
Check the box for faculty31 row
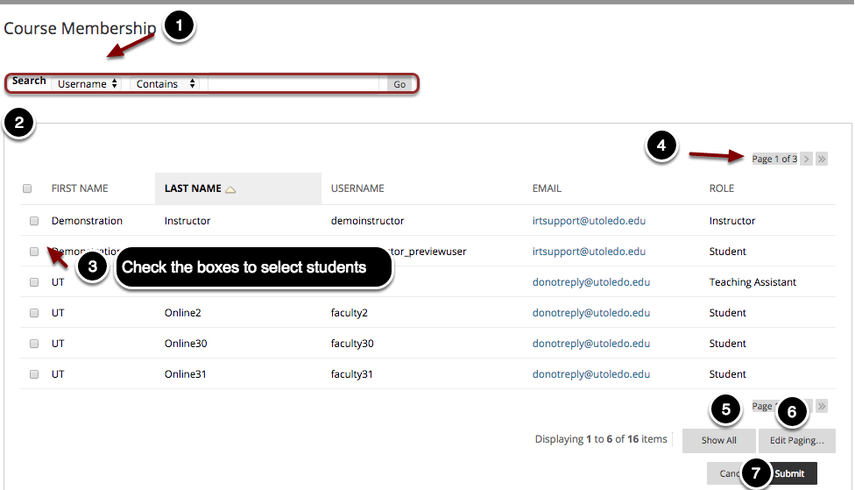tap(34, 374)
